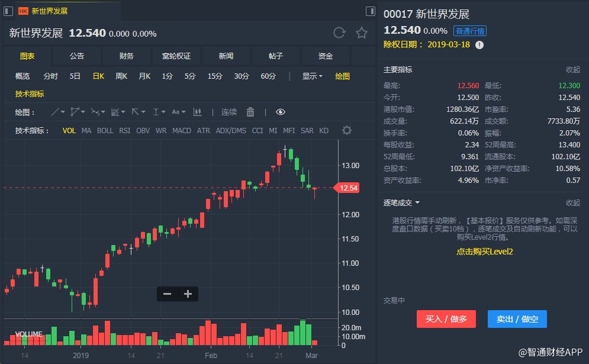Select the line drawing tool
Image resolution: width=589 pixels, height=364 pixels.
coord(55,112)
